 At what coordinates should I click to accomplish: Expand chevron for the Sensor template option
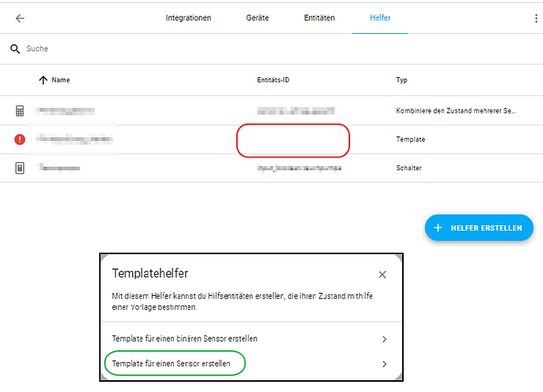pos(384,364)
